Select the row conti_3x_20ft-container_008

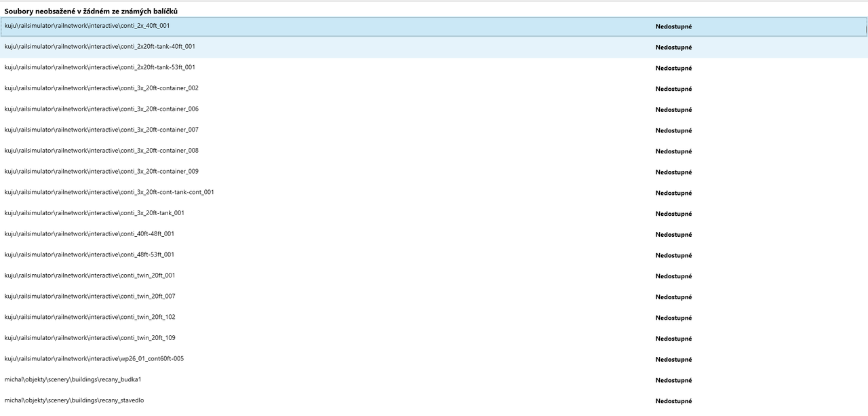coord(434,151)
